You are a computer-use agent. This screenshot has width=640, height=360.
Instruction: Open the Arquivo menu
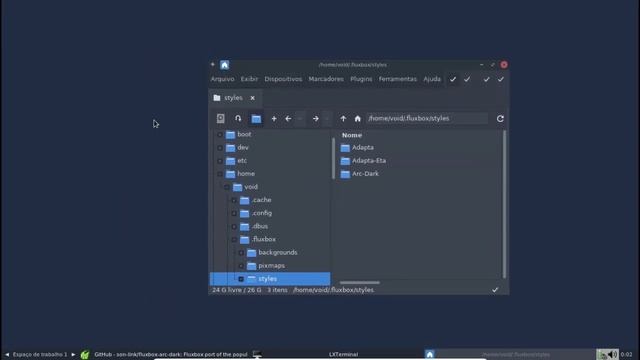tap(222, 79)
